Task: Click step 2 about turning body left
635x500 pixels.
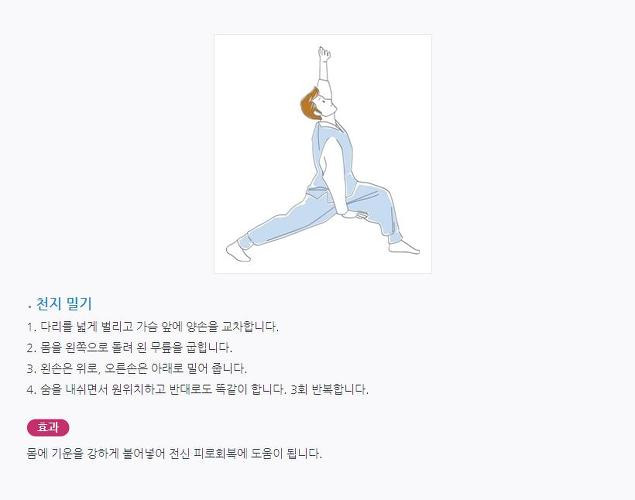Action: click(x=130, y=347)
